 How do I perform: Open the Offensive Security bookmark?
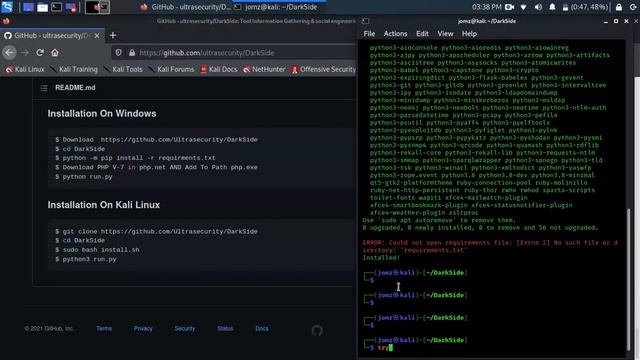(323, 69)
